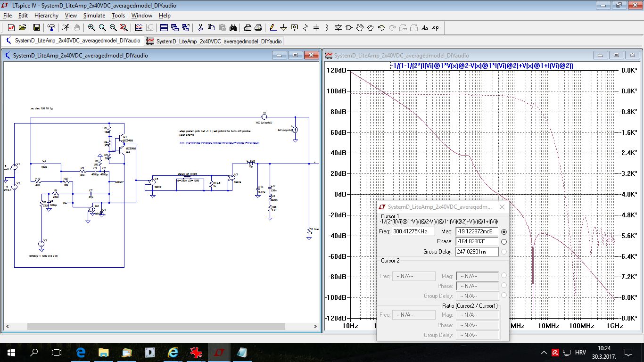Viewport: 644px width, 362px height.
Task: Open the Simulate menu
Action: [94, 16]
